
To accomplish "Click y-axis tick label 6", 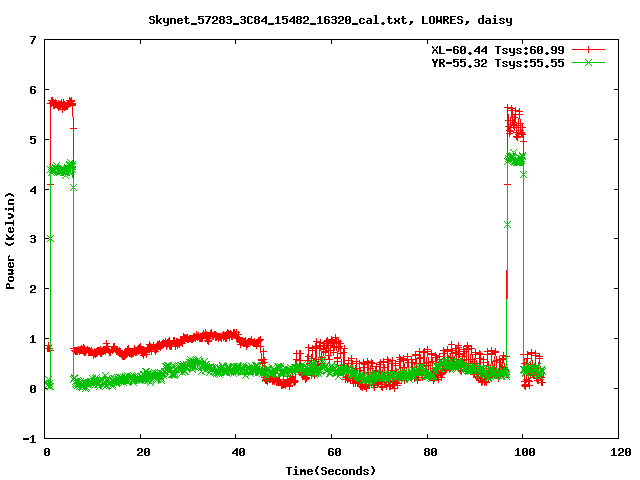I will tap(33, 90).
